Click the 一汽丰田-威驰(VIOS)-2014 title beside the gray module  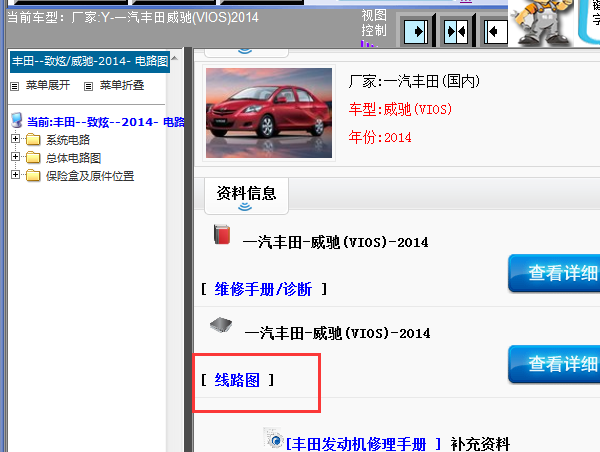pos(338,333)
